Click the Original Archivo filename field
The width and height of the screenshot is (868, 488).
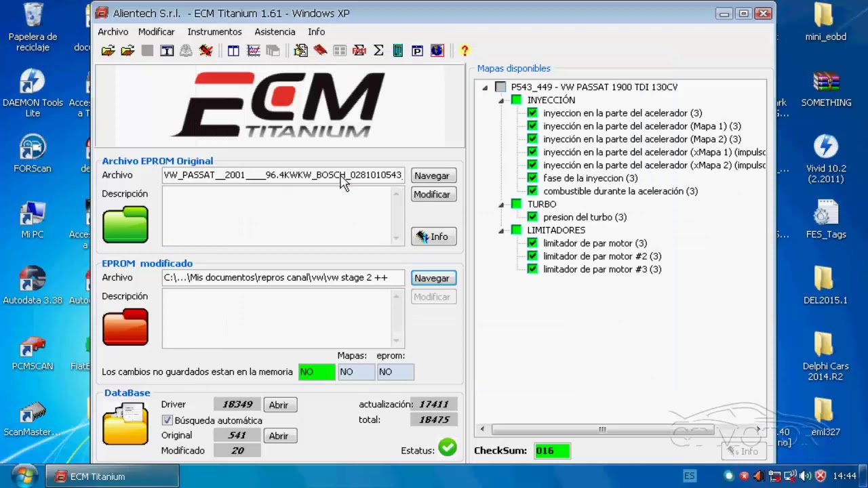pos(283,175)
